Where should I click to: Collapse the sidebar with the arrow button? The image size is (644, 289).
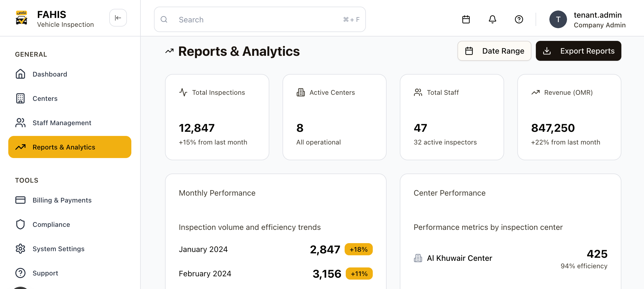pyautogui.click(x=118, y=18)
